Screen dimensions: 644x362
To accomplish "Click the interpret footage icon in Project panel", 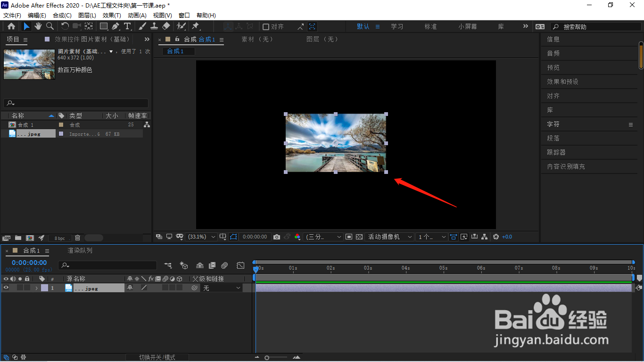I will point(7,238).
